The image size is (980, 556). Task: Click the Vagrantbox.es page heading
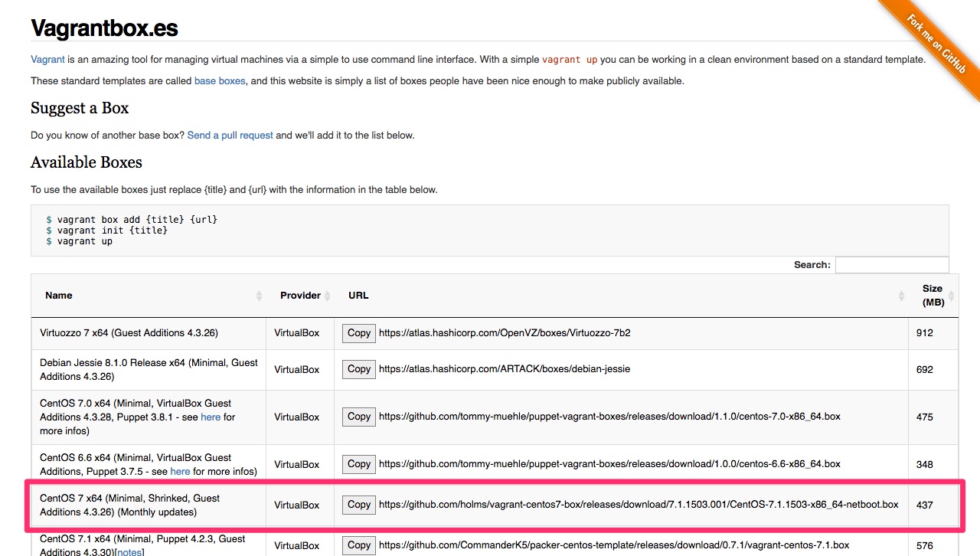point(104,28)
